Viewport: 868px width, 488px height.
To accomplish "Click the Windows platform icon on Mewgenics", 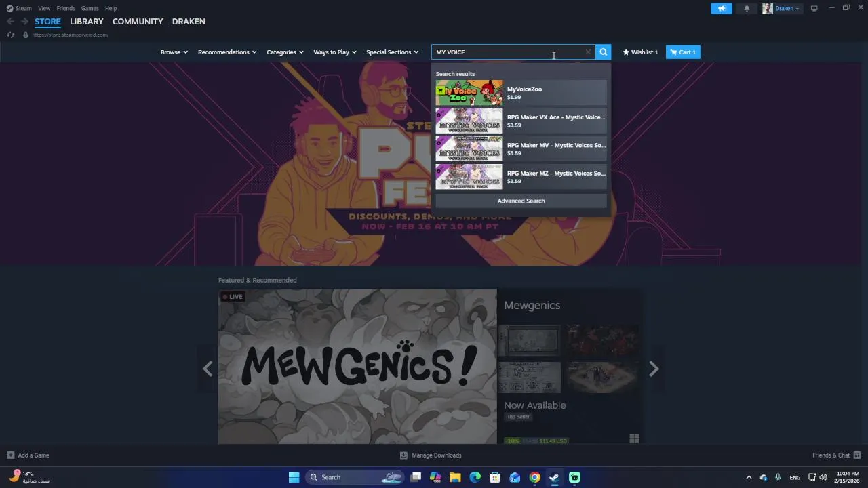I will 634,439.
